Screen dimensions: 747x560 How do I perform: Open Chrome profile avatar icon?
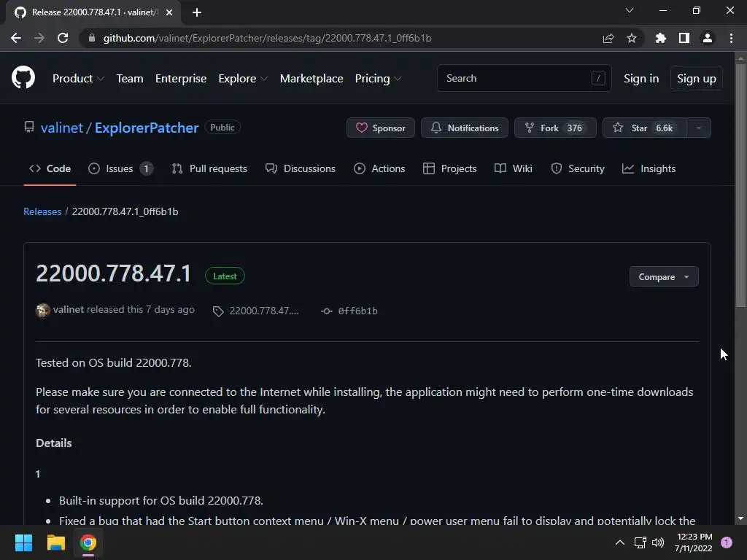coord(707,38)
